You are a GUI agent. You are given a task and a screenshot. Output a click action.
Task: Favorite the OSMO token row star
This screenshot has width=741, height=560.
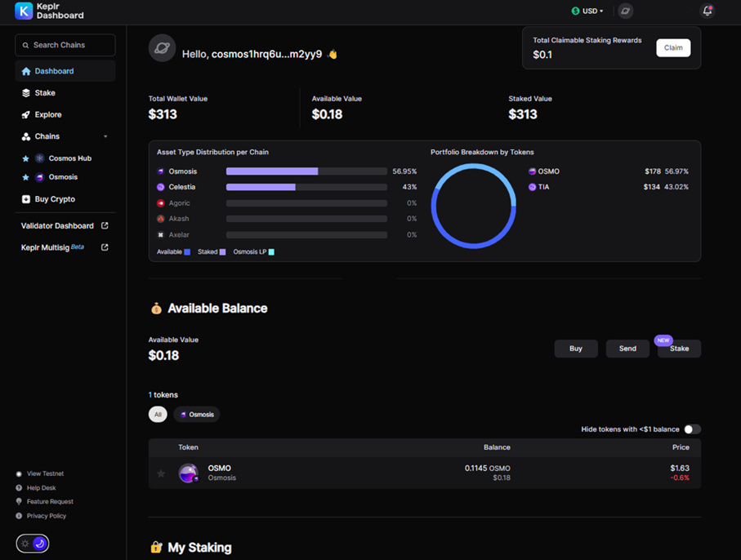click(x=161, y=473)
